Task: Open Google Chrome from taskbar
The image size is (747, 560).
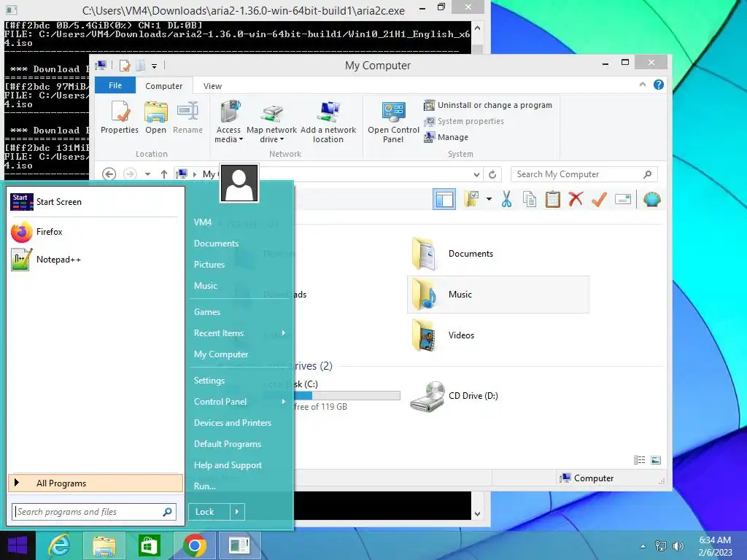Action: 194,545
